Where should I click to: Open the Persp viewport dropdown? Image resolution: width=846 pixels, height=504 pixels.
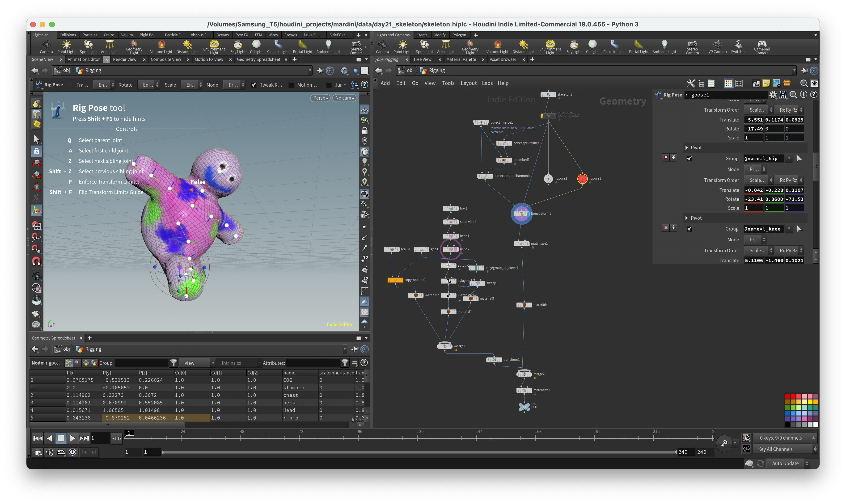pyautogui.click(x=320, y=98)
